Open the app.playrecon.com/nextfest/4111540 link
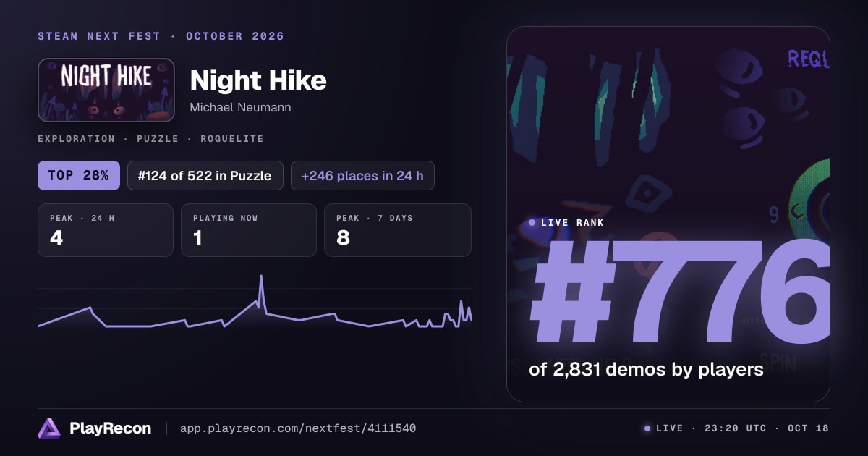Screen dimensions: 868x456 pyautogui.click(x=298, y=428)
